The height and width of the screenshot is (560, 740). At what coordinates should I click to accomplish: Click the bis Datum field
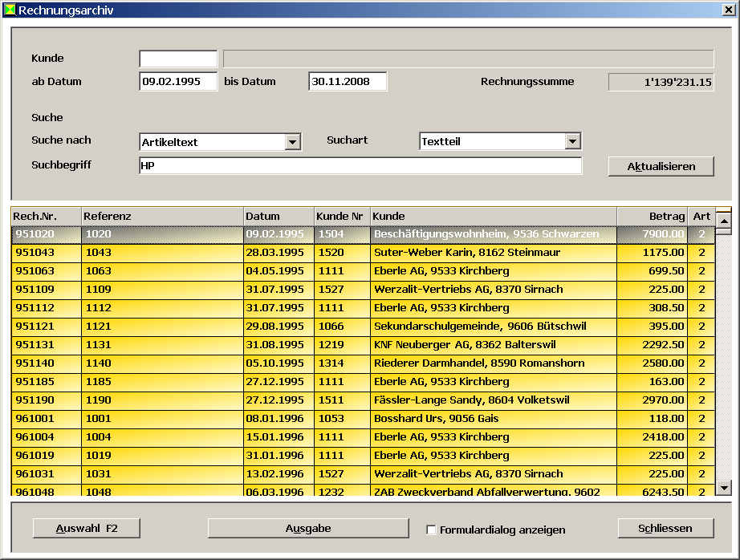click(348, 81)
